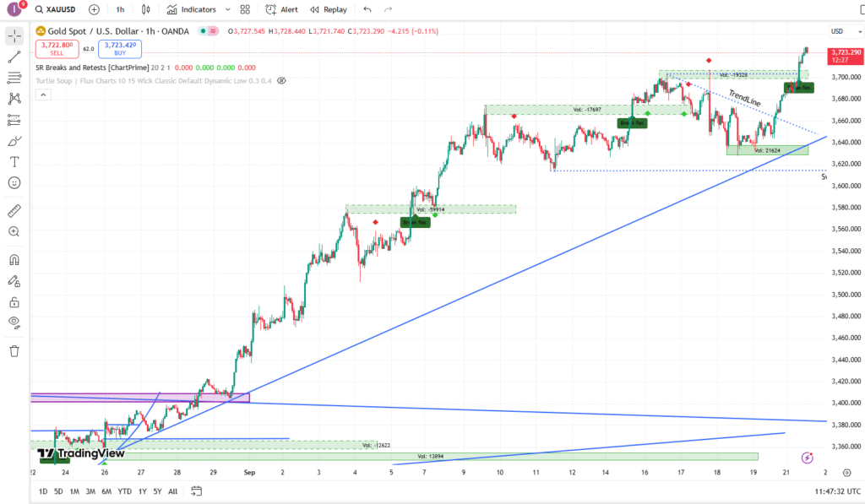865x504 pixels.
Task: Click the BUY 3,723.42 button
Action: [x=119, y=48]
